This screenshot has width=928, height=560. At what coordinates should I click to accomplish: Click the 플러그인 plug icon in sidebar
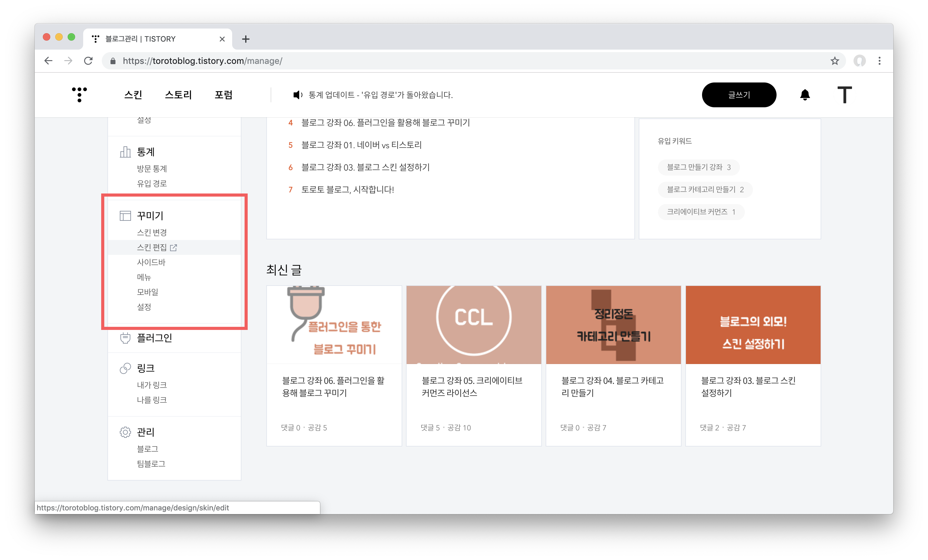click(x=125, y=338)
